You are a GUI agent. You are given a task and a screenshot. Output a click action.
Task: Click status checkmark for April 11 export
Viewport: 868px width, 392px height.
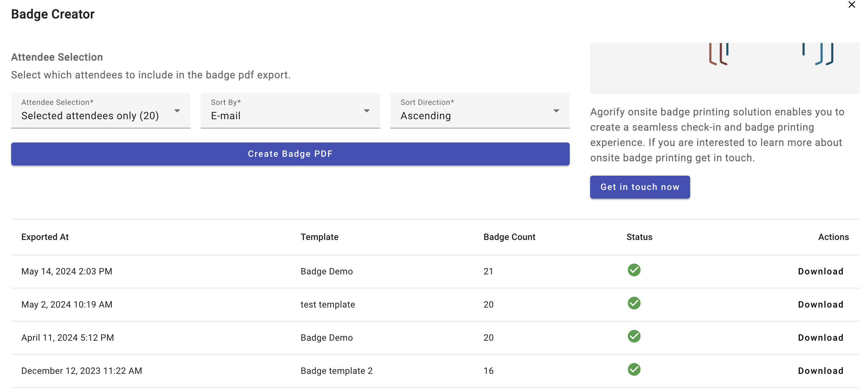[x=633, y=336]
